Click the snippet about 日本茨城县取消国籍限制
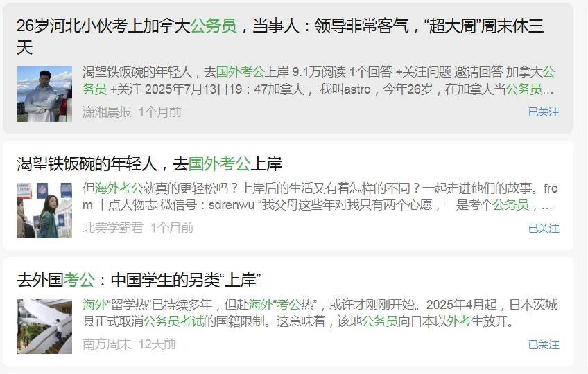 tap(320, 313)
